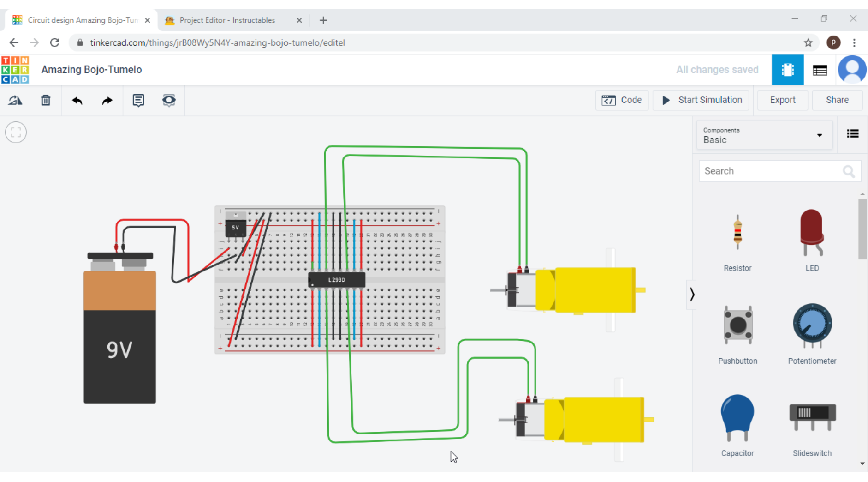Image resolution: width=868 pixels, height=482 pixels.
Task: Click the rotate component icon
Action: tap(15, 100)
